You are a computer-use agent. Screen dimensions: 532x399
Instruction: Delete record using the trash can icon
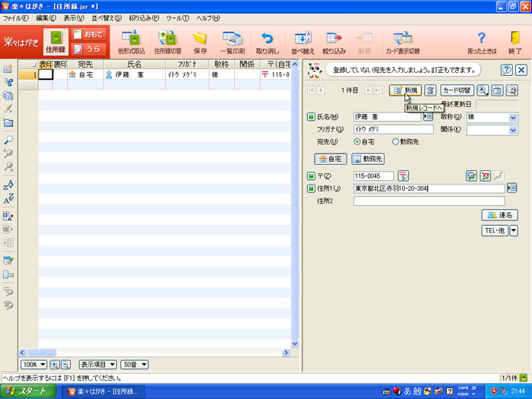(x=430, y=90)
